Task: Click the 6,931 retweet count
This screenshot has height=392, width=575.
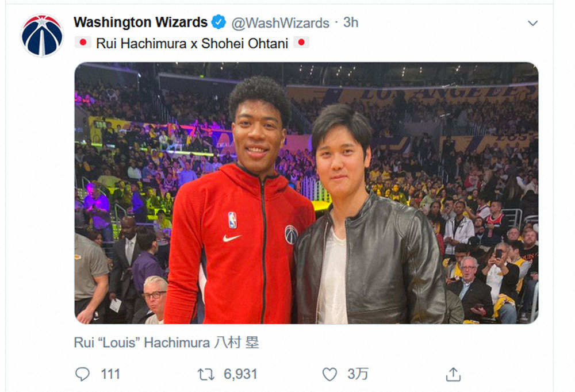Action: tap(240, 374)
